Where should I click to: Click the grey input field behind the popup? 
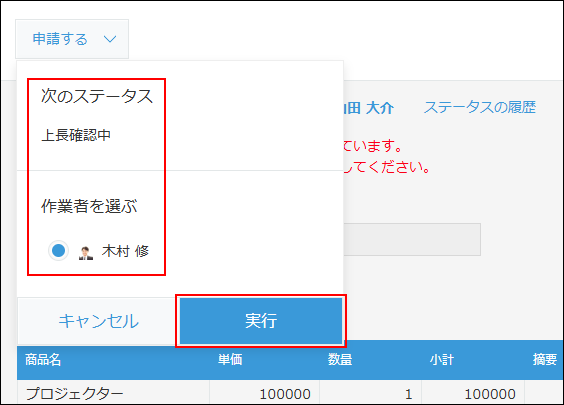point(412,240)
